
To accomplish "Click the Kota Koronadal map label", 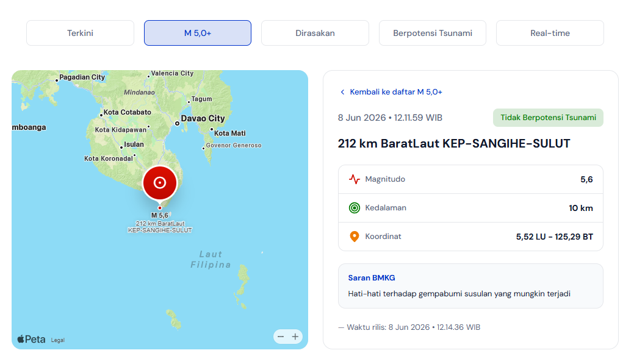I will coord(109,159).
